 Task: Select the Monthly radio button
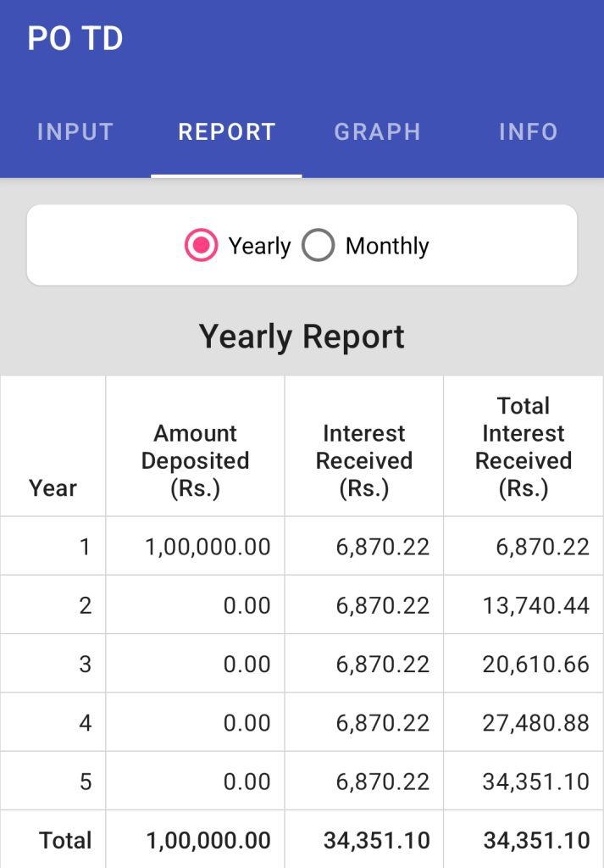tap(319, 246)
